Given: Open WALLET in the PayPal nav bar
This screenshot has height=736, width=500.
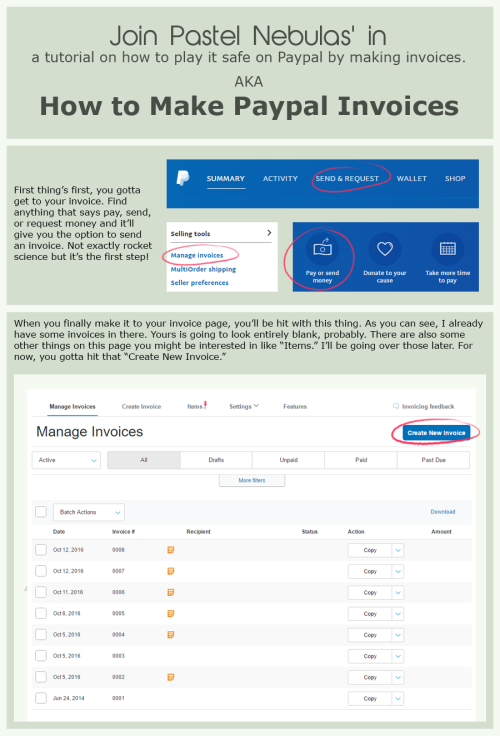Looking at the screenshot, I should coord(412,178).
